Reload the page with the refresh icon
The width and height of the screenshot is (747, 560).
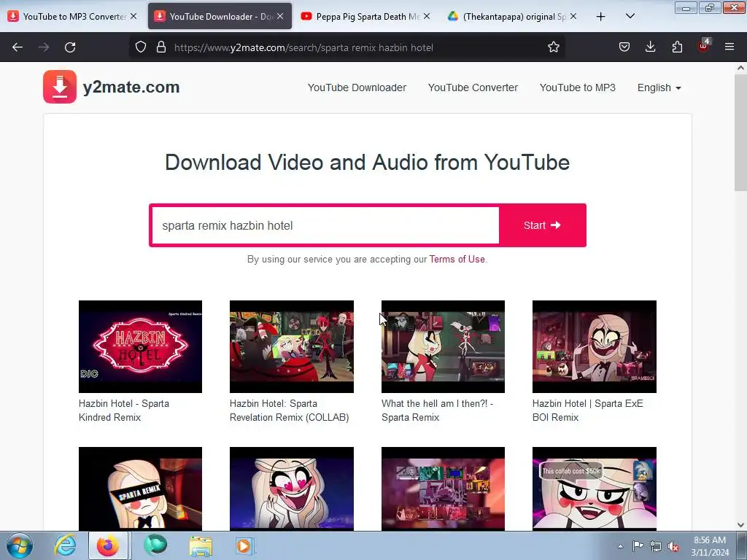(70, 47)
